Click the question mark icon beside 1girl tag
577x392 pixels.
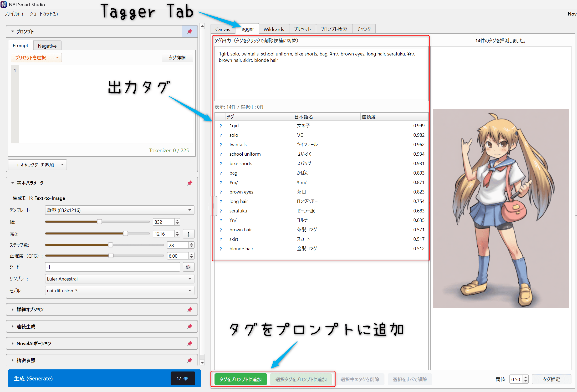[221, 126]
